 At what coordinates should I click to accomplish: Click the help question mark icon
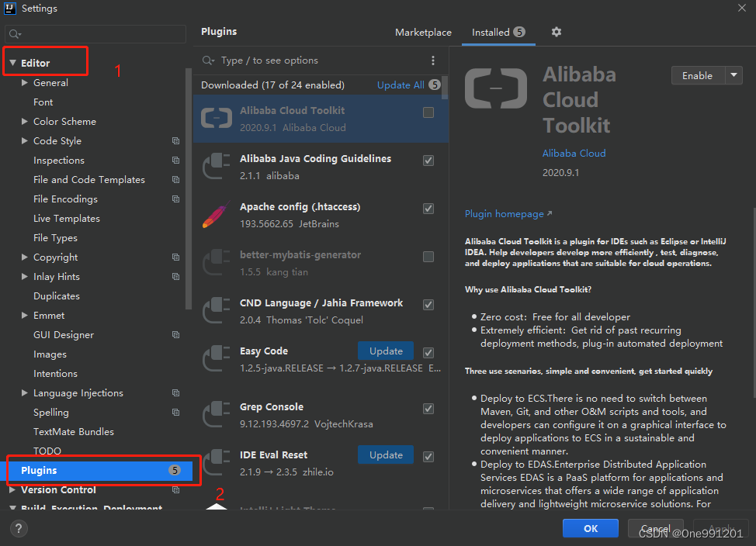tap(19, 529)
